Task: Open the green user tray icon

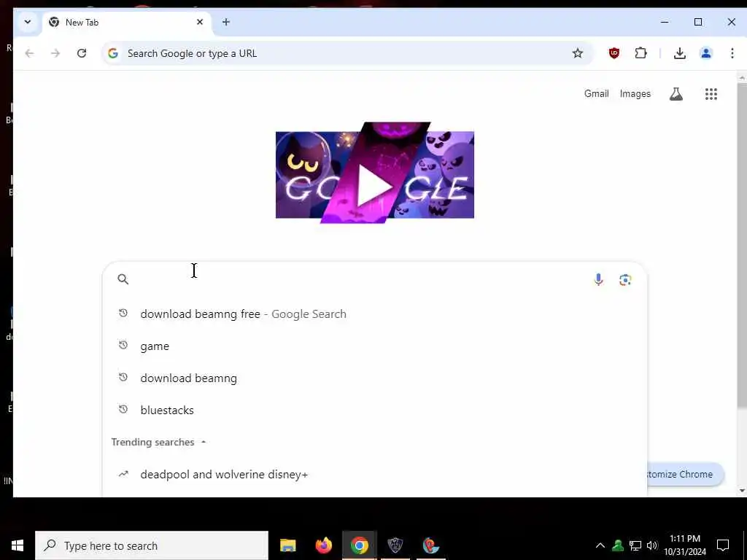Action: (618, 545)
